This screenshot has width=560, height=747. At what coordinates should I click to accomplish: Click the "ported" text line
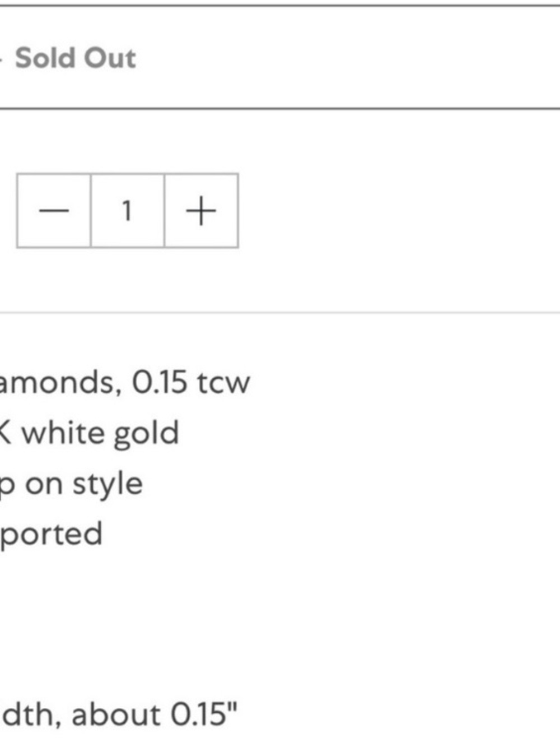pos(52,534)
